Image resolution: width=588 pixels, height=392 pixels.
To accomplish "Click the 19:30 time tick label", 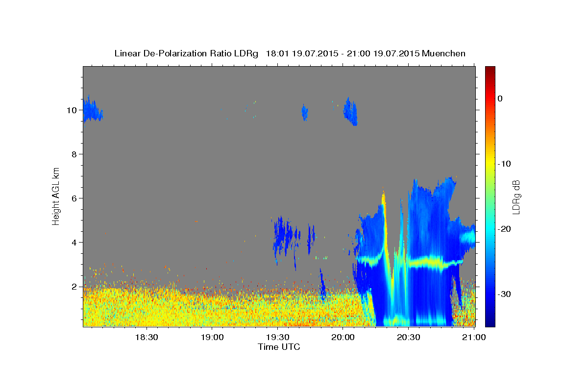I will click(x=277, y=338).
